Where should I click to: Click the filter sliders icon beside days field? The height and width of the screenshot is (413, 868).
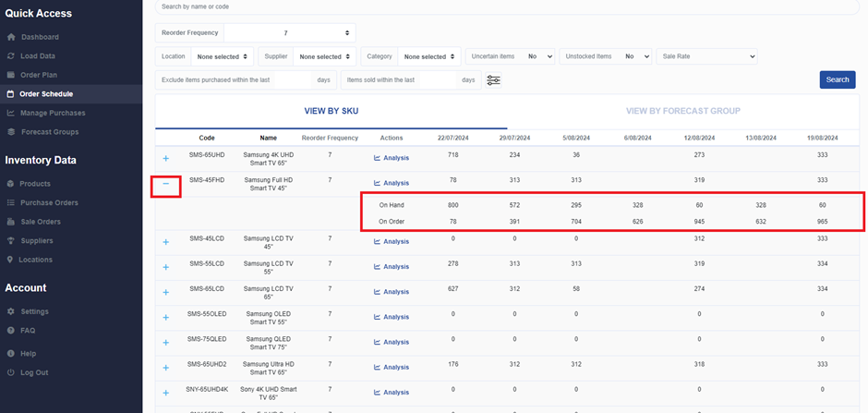click(494, 80)
